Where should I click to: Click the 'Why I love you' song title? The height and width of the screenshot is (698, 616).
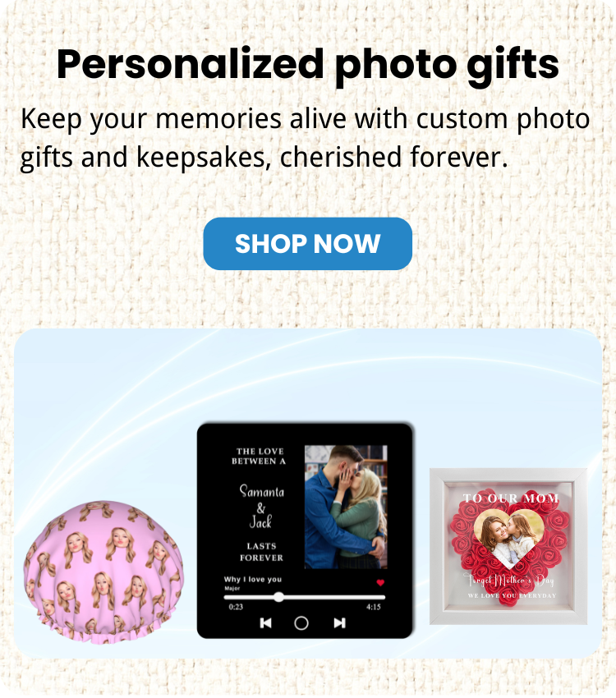point(253,579)
